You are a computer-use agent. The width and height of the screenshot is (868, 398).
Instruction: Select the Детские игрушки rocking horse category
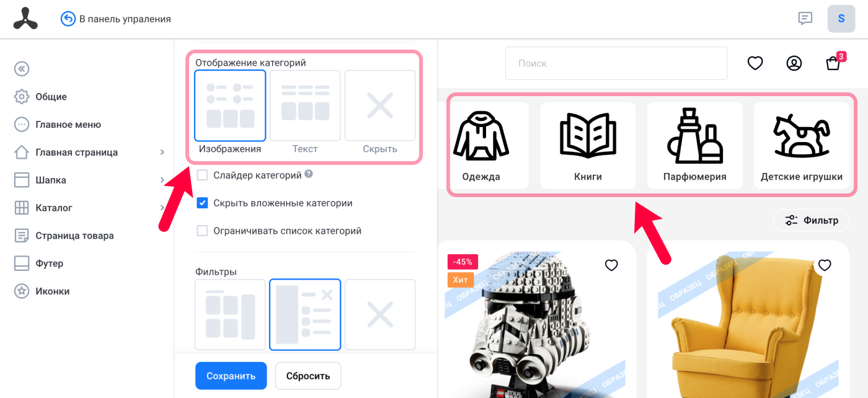pyautogui.click(x=802, y=146)
